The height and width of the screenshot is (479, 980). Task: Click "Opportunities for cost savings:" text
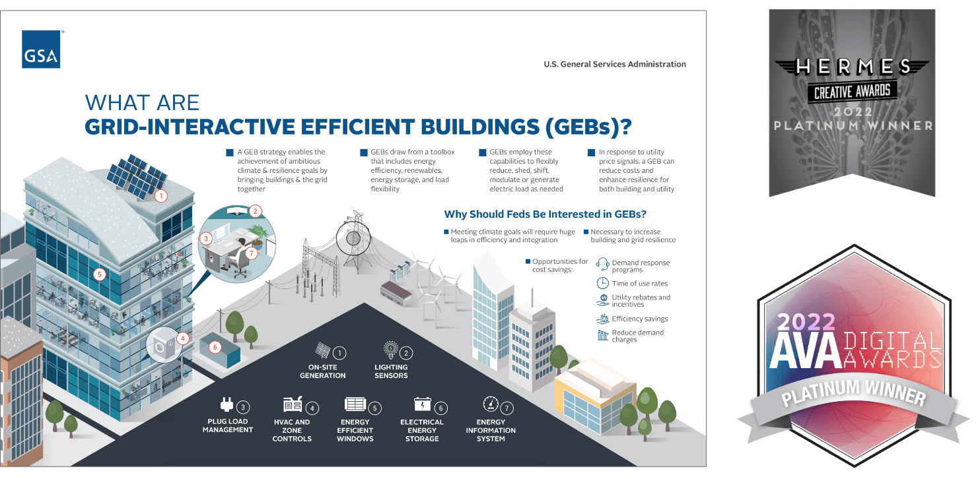tap(560, 265)
